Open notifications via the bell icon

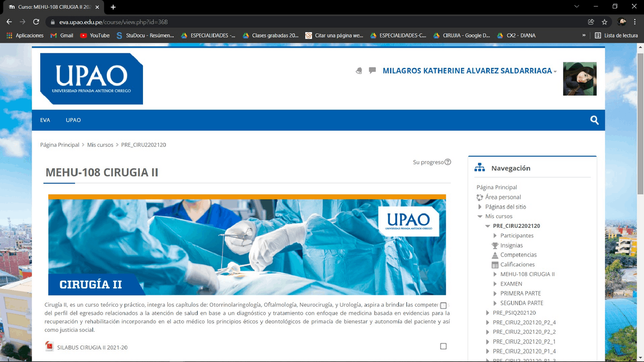tap(359, 70)
